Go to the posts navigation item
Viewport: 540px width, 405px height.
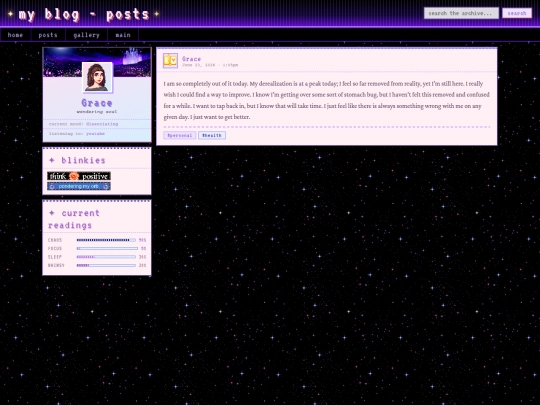point(48,35)
